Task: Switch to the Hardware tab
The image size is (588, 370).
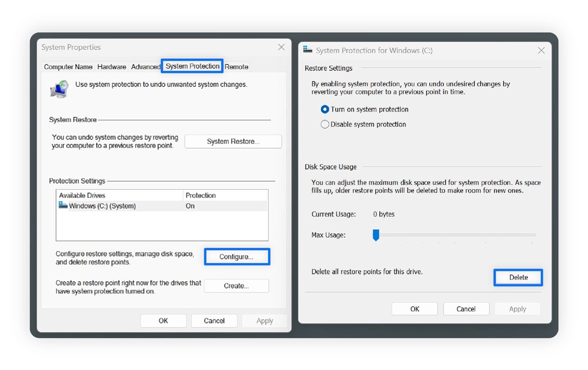Action: coord(112,66)
